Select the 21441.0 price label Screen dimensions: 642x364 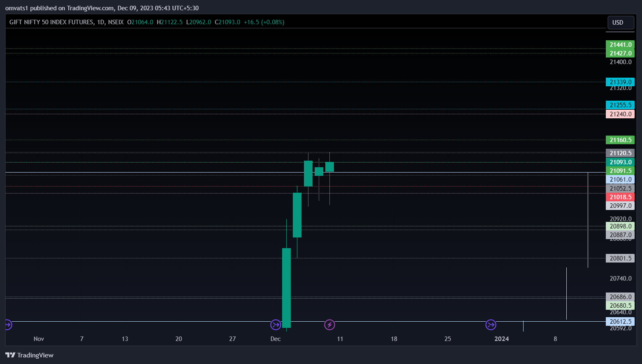pos(620,45)
